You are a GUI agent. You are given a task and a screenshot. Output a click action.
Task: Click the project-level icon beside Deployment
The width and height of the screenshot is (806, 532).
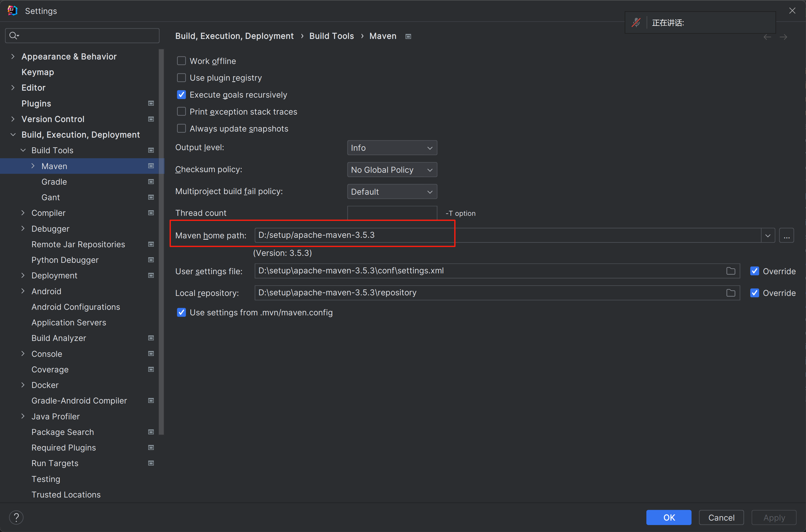point(151,275)
